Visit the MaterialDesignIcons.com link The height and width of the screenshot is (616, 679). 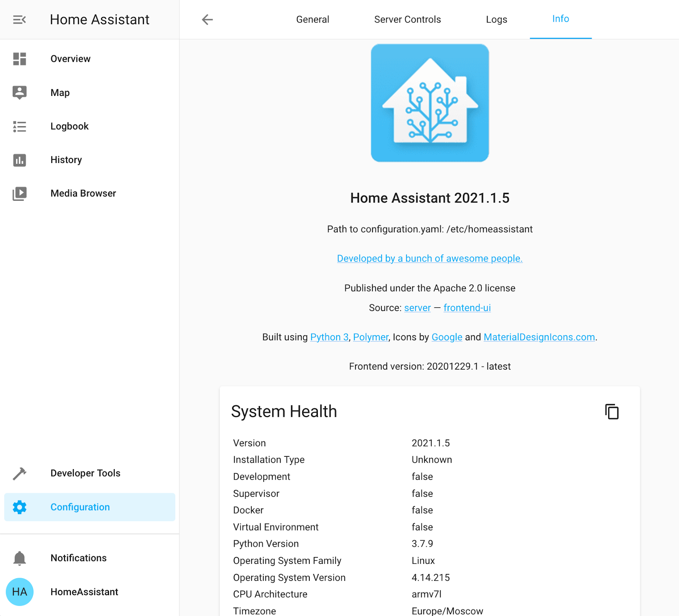539,337
